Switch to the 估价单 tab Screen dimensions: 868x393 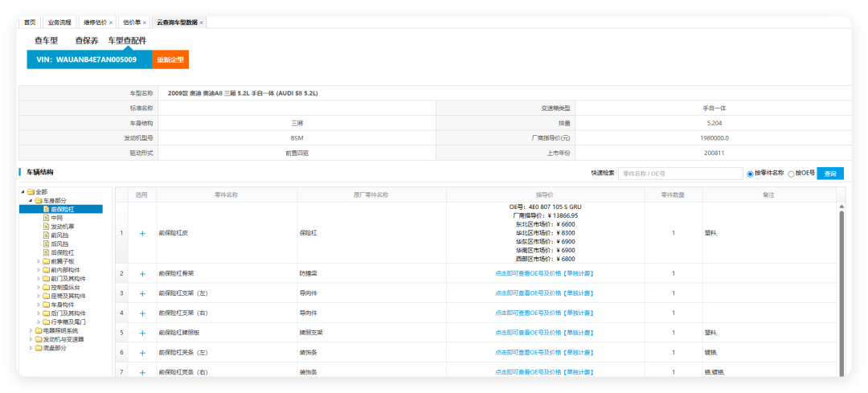point(132,23)
